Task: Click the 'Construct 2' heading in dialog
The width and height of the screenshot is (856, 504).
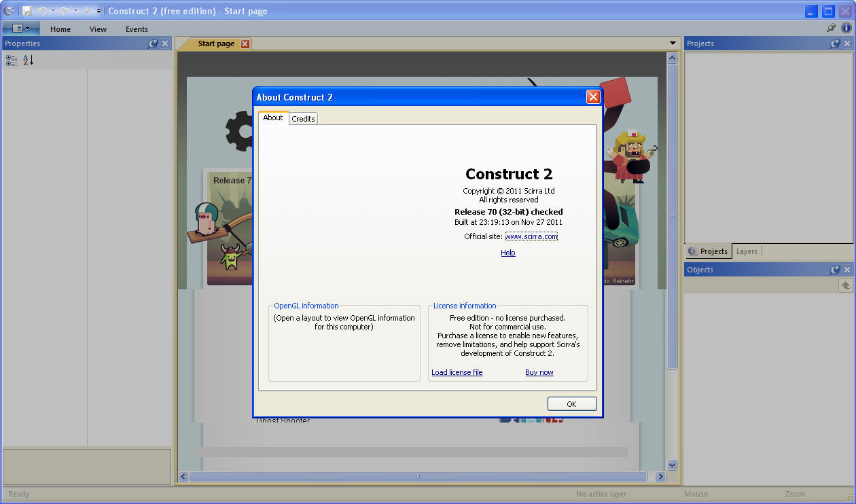Action: (x=509, y=174)
